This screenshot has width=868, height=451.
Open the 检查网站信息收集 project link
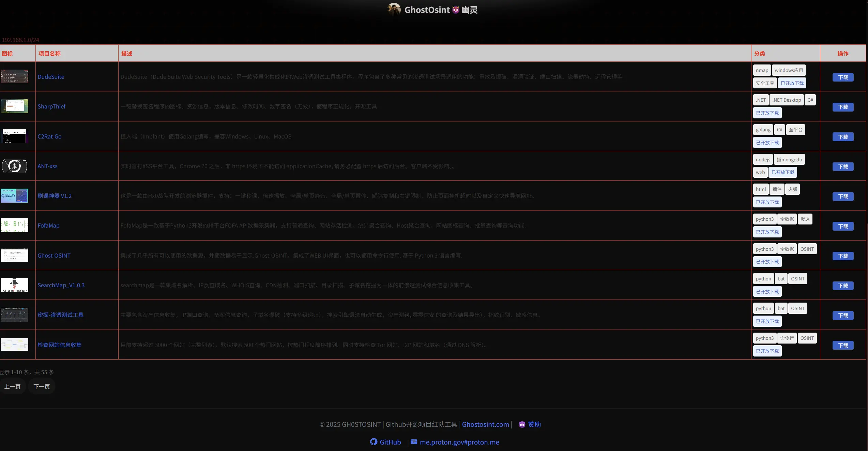[60, 345]
